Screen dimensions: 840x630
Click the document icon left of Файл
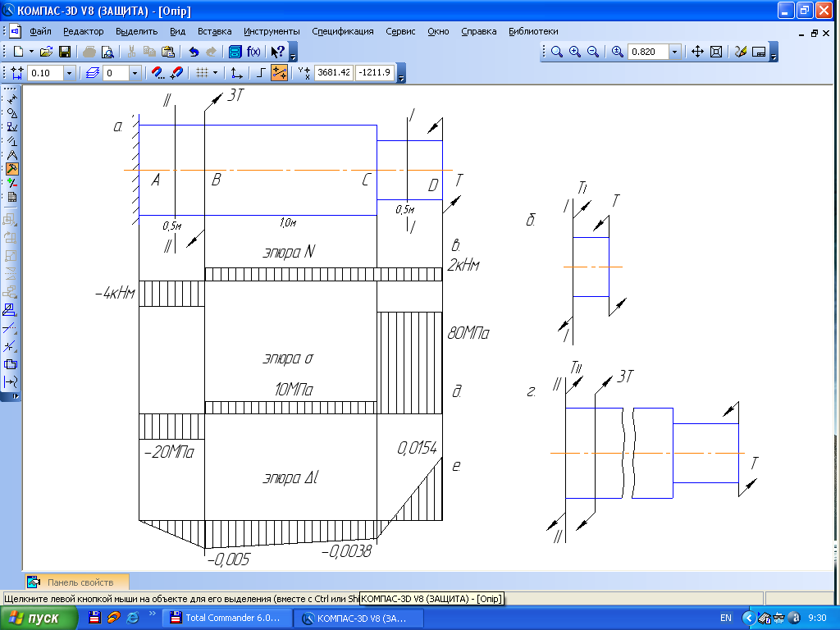16,32
